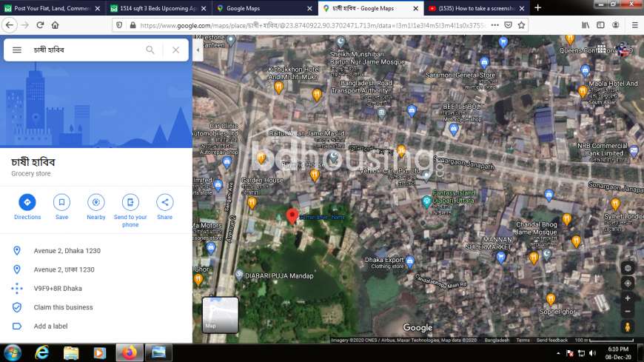Clear the search box with X
Screen dimensions: 644x362
pyautogui.click(x=175, y=50)
